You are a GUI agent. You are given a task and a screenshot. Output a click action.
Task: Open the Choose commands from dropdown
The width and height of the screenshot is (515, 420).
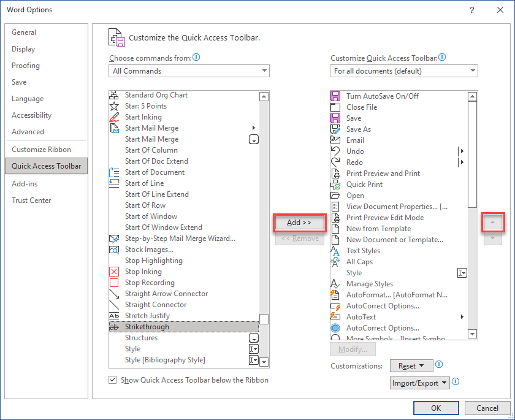click(189, 71)
